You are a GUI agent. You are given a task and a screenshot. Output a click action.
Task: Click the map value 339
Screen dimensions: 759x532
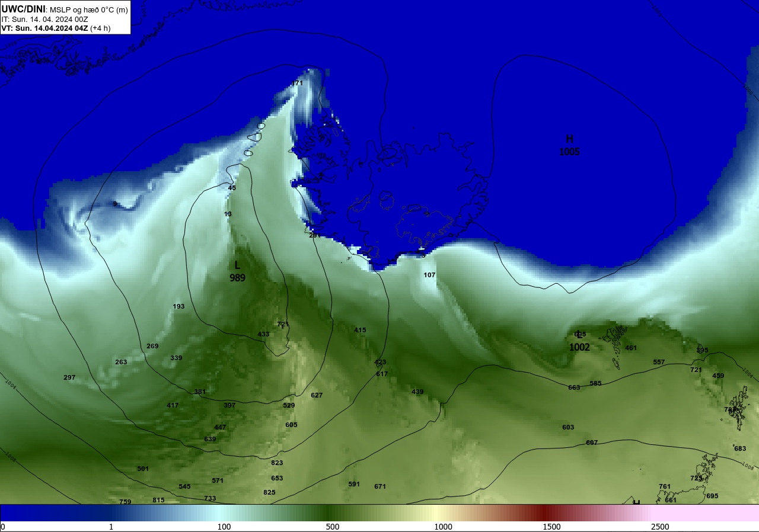click(176, 358)
